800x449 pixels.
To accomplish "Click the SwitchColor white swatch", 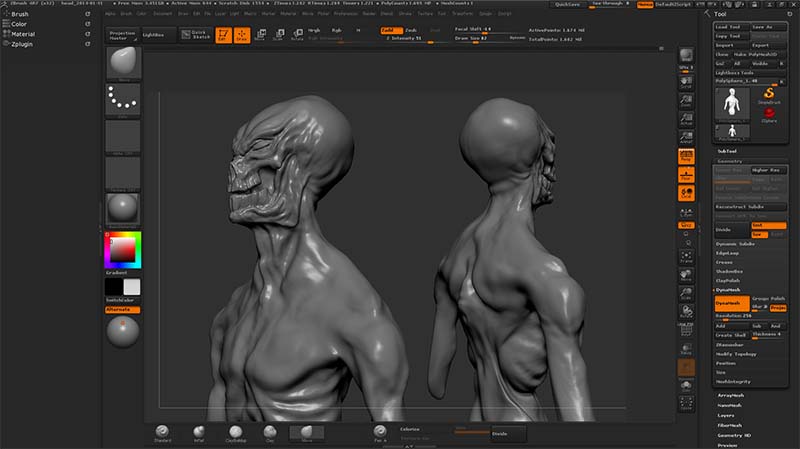I will (132, 287).
